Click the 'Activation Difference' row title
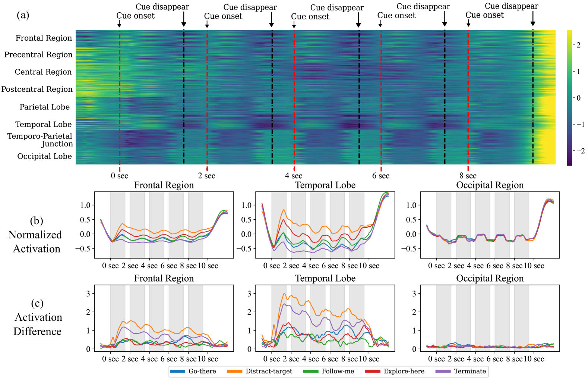The height and width of the screenshot is (379, 588). 38,324
